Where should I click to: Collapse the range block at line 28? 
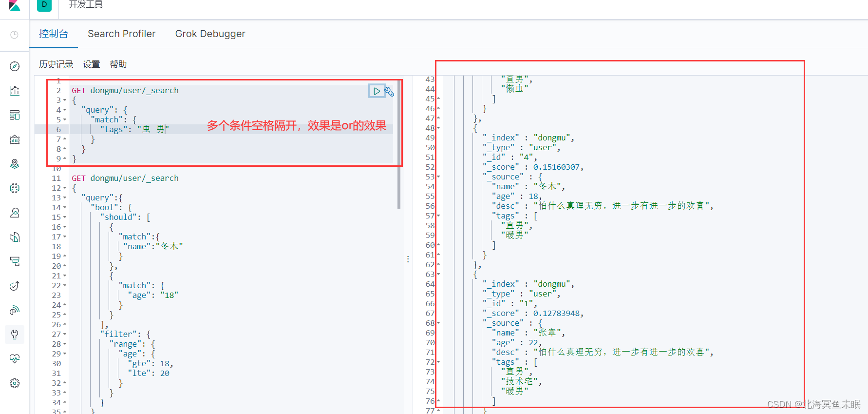click(65, 344)
